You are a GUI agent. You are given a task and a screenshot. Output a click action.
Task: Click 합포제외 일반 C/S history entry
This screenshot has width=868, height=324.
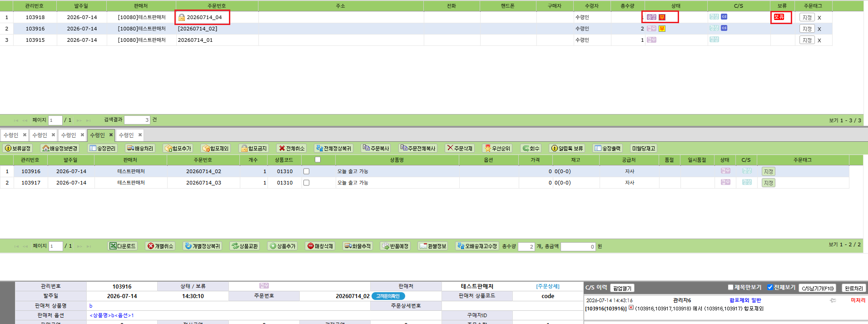[745, 300]
